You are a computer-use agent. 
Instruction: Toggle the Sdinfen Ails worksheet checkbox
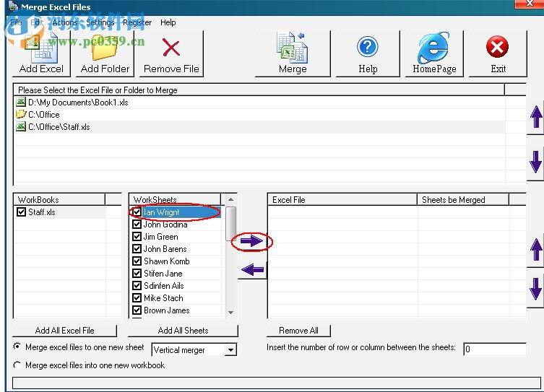[137, 286]
